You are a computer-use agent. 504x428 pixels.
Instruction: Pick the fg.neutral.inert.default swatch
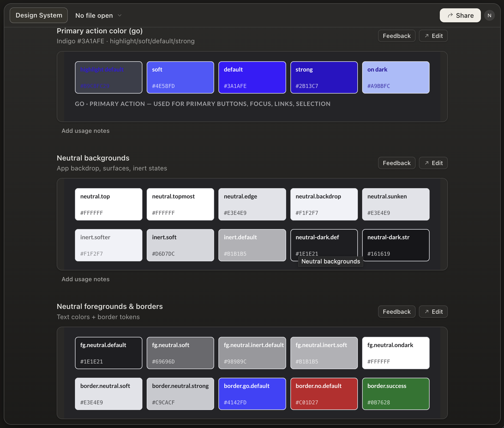tap(252, 353)
